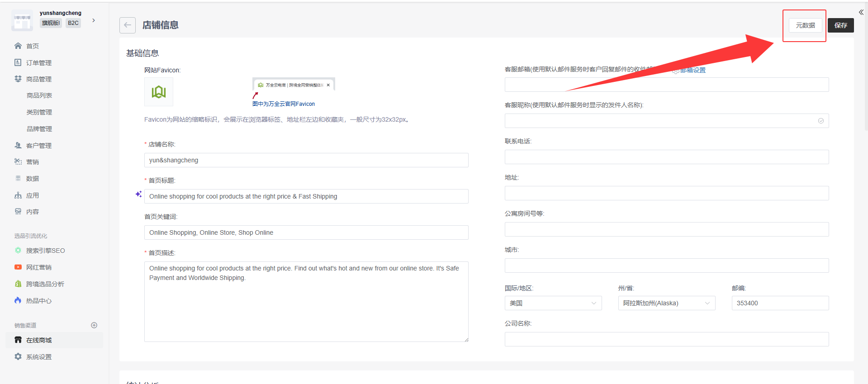Open the 州/省 dropdown showing Alaska

tap(666, 303)
